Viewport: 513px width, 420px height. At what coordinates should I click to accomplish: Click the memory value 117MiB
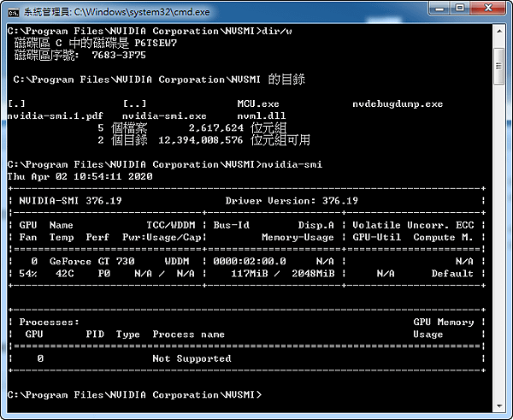click(x=250, y=274)
